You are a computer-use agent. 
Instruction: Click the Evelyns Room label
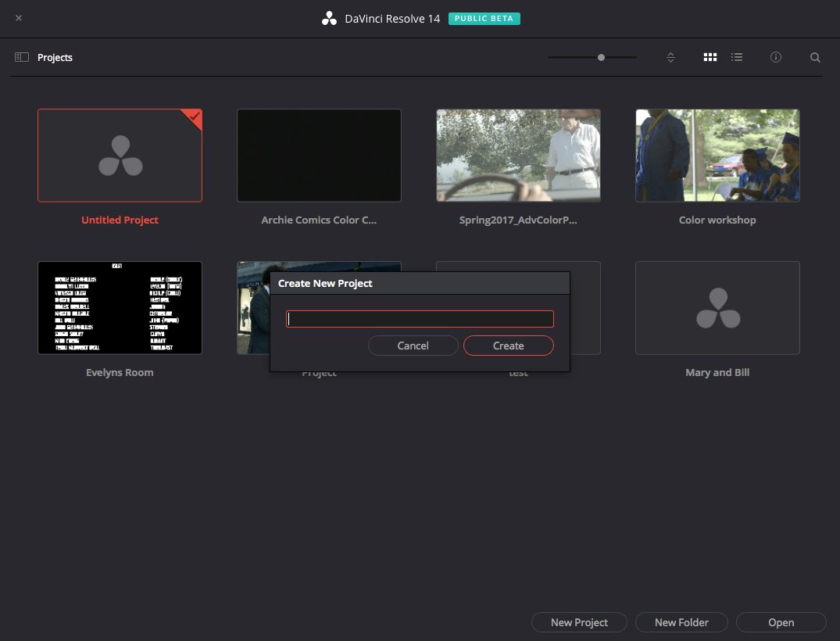[x=120, y=373]
